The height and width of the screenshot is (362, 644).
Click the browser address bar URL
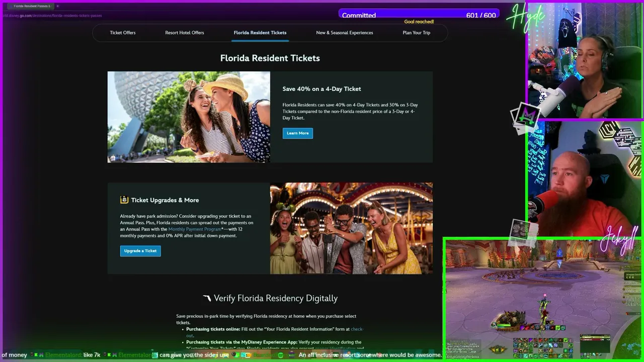[53, 16]
